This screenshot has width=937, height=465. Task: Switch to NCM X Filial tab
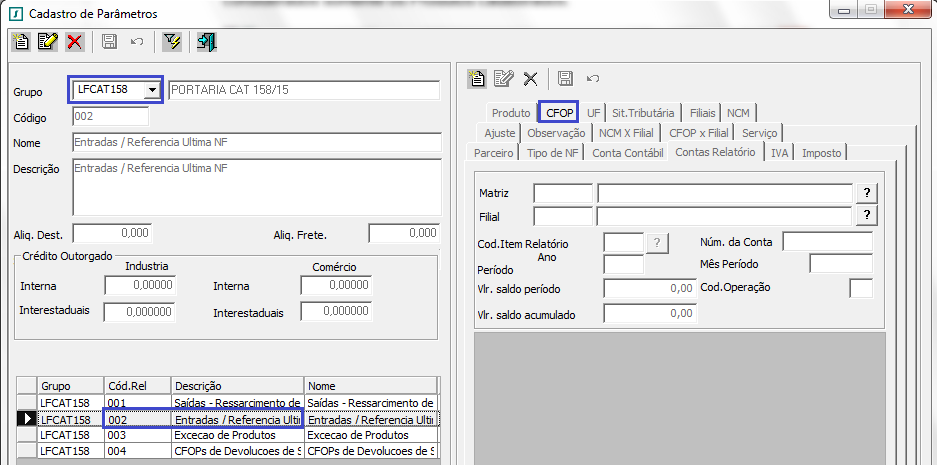[626, 133]
